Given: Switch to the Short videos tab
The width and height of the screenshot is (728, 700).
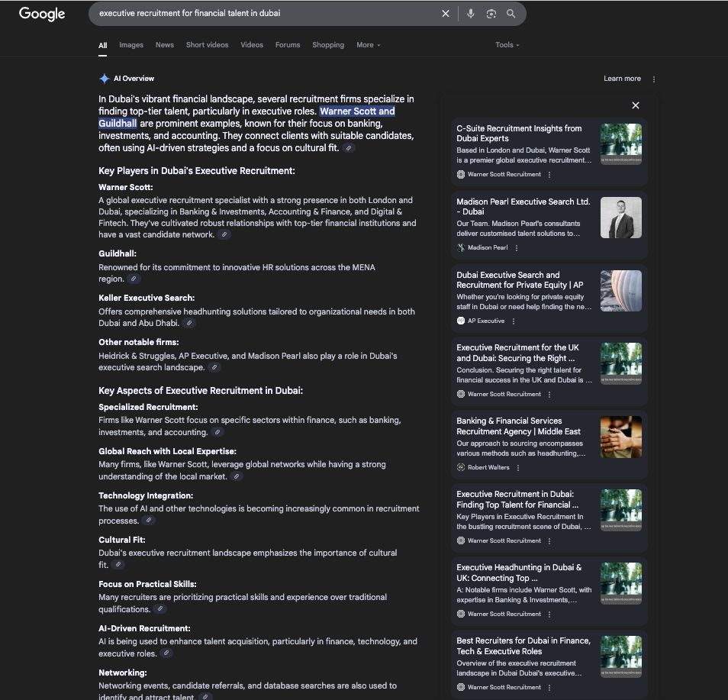Looking at the screenshot, I should pos(207,45).
